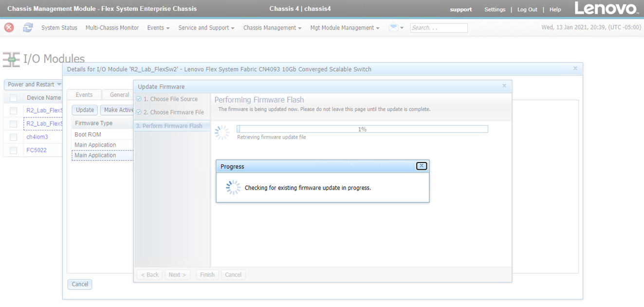
Task: Click the "Retrieving firmware update file" status text
Action: [272, 137]
